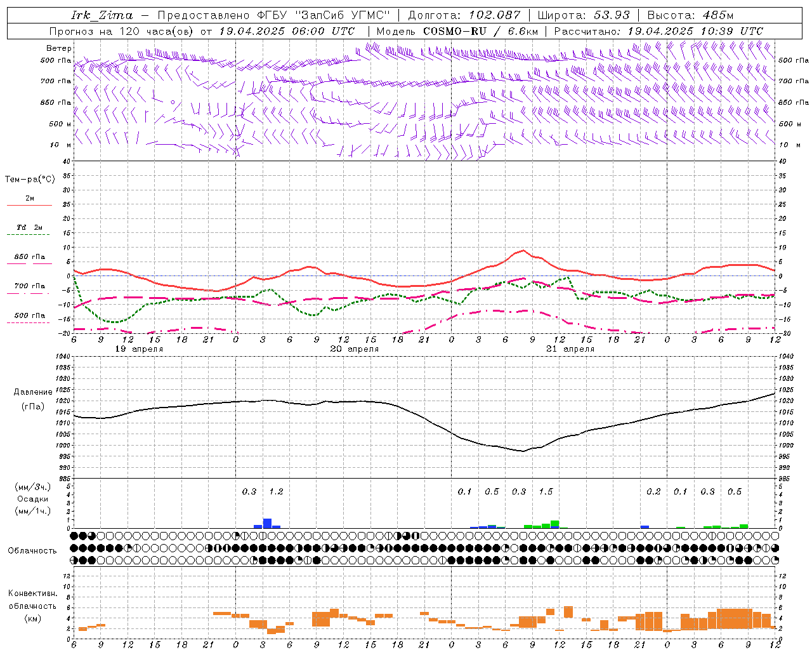This screenshot has width=812, height=650.
Task: Click the Тем-ра(°C) axis label
Action: pyautogui.click(x=30, y=180)
